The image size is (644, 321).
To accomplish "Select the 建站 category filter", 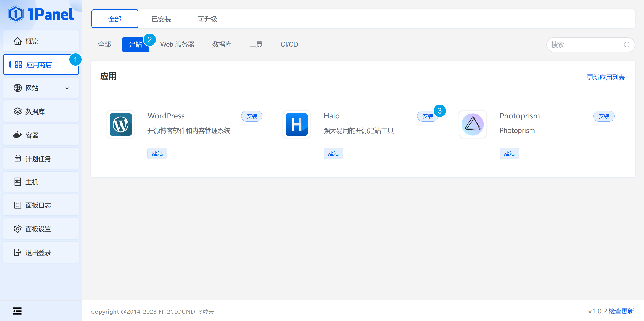I will tap(136, 45).
